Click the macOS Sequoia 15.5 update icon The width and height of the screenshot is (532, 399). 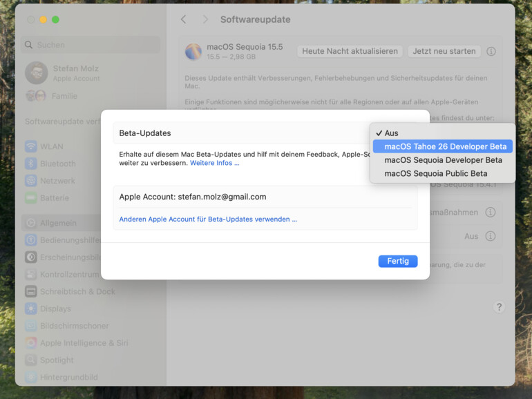193,52
